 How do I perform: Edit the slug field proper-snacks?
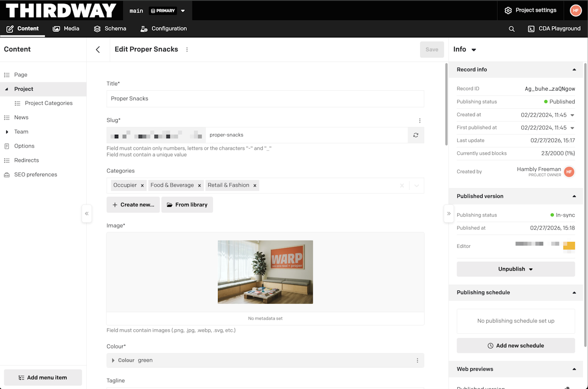(306, 135)
